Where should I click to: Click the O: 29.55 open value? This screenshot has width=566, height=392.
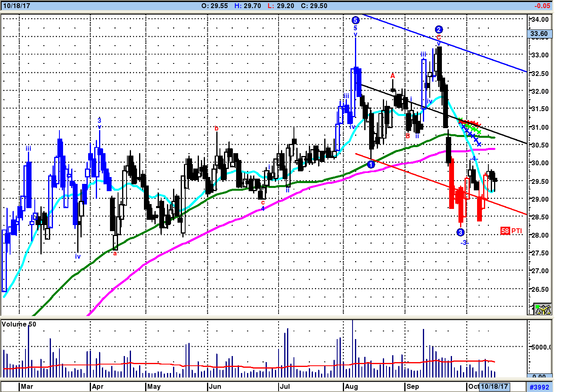point(215,6)
